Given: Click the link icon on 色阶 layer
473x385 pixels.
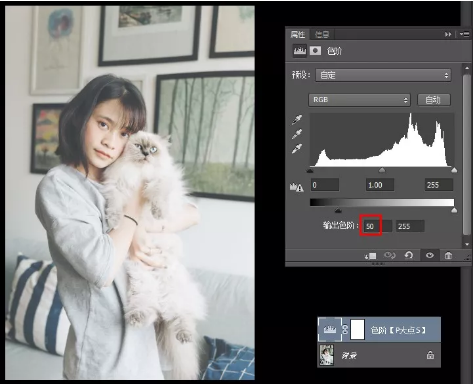Looking at the screenshot, I should point(345,330).
